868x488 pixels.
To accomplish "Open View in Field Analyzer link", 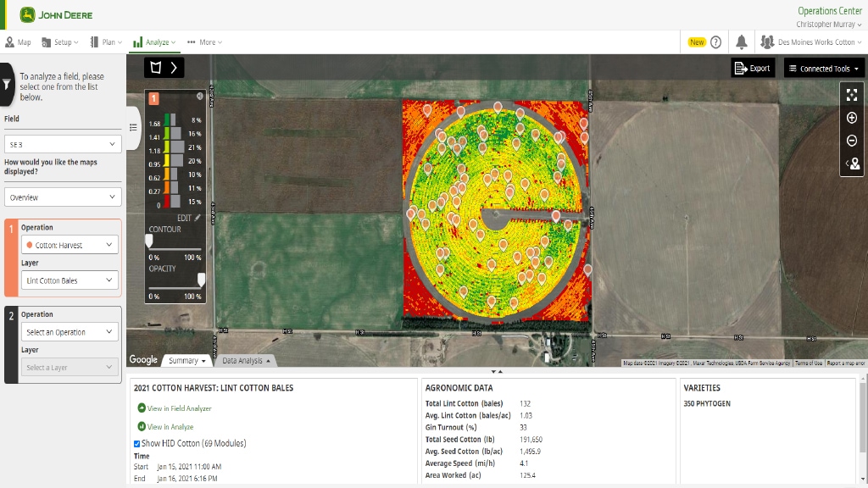I will (179, 408).
